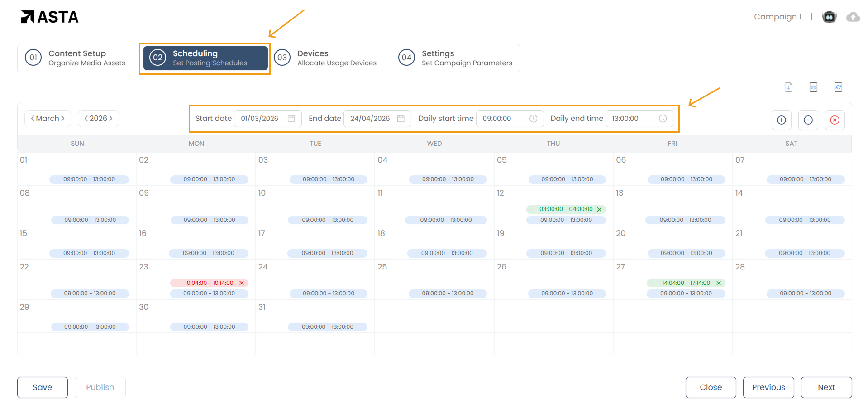Open the Daily start time clock icon
868x409 pixels.
[533, 118]
